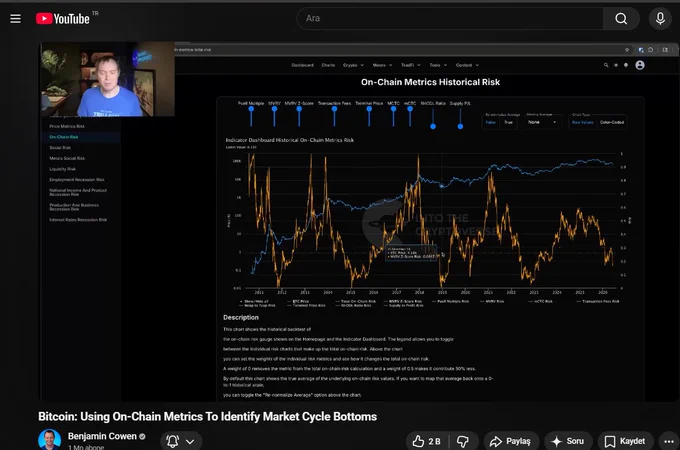
Task: Adjust the Transaction Fees weight slider
Action: click(334, 109)
